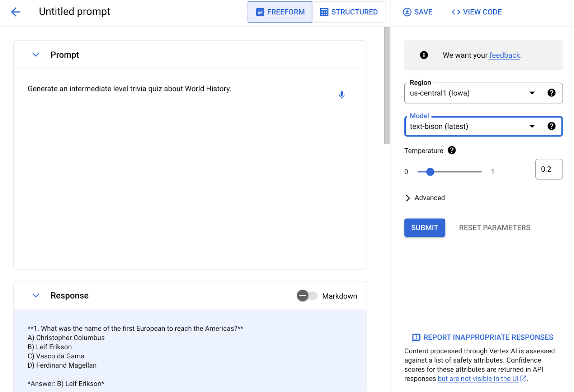The width and height of the screenshot is (574, 392).
Task: Click the Model help question mark icon
Action: [x=551, y=126]
